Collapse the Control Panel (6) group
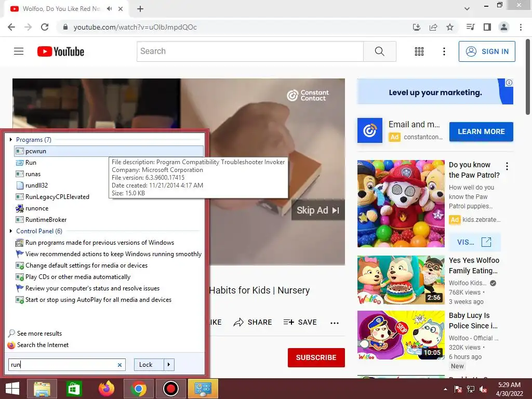This screenshot has width=532, height=399. pos(11,231)
